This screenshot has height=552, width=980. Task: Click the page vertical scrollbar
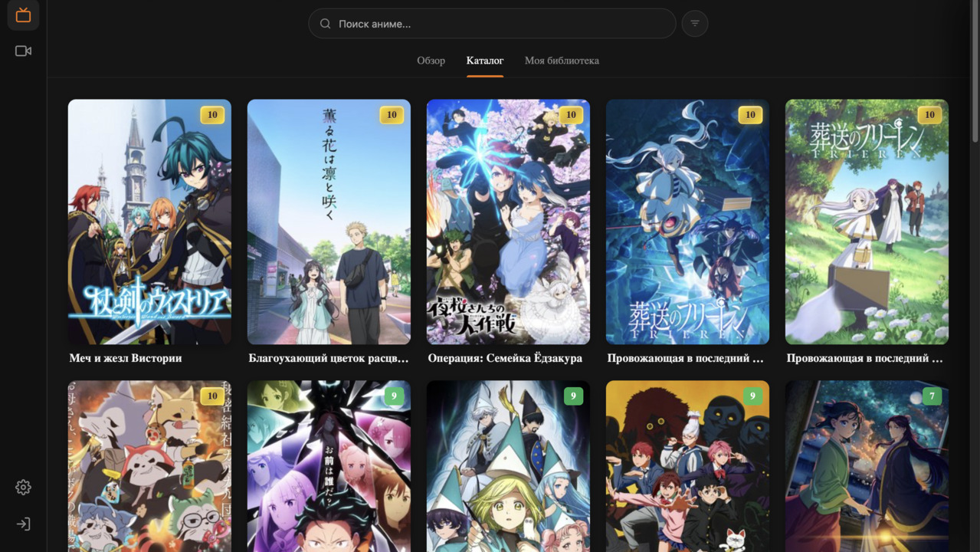coord(975,72)
